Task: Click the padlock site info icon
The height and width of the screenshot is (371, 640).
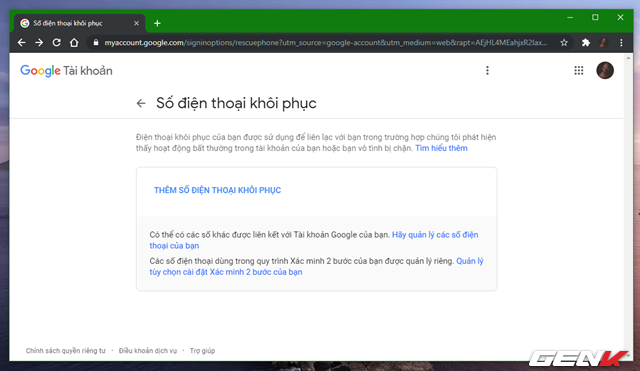Action: [x=96, y=42]
